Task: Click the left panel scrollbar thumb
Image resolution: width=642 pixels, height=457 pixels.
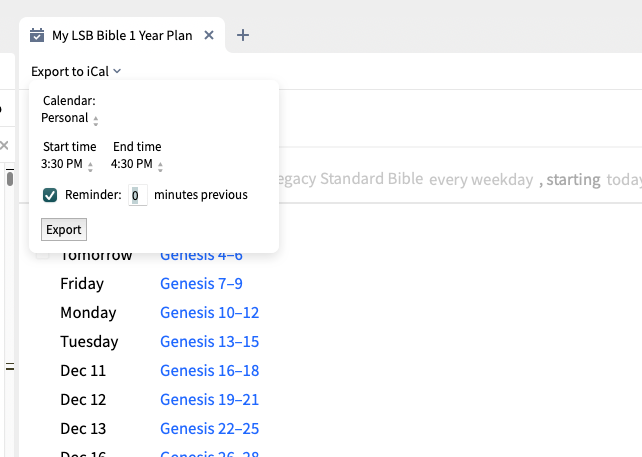Action: coord(10,180)
